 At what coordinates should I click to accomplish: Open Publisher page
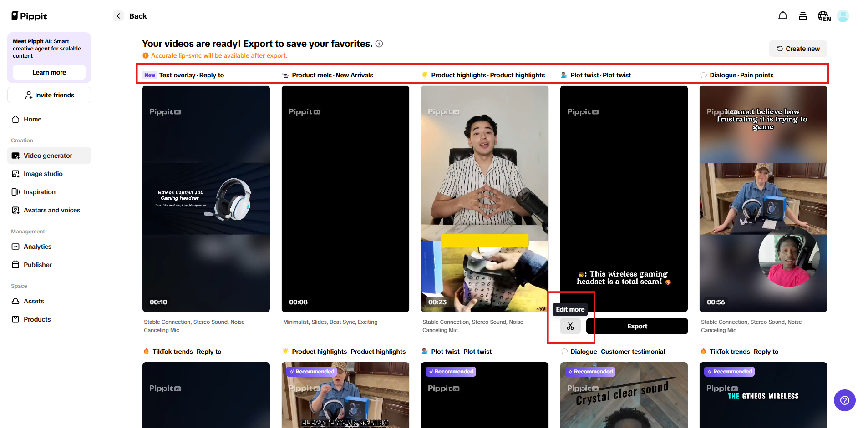49,265
